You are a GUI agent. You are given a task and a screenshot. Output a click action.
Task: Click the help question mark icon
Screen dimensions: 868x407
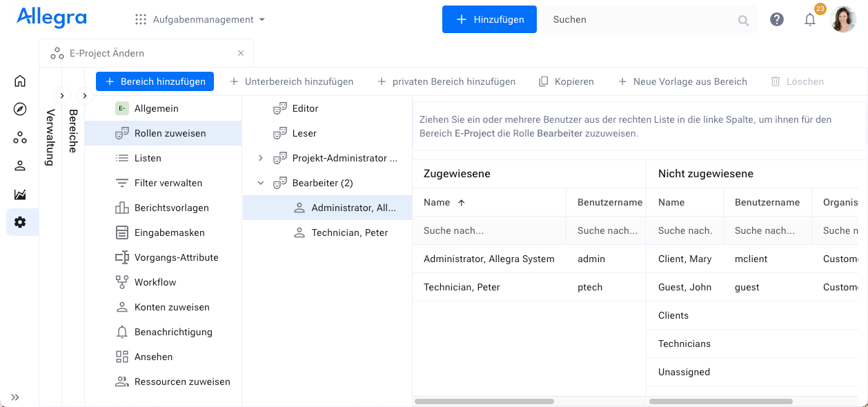coord(777,20)
